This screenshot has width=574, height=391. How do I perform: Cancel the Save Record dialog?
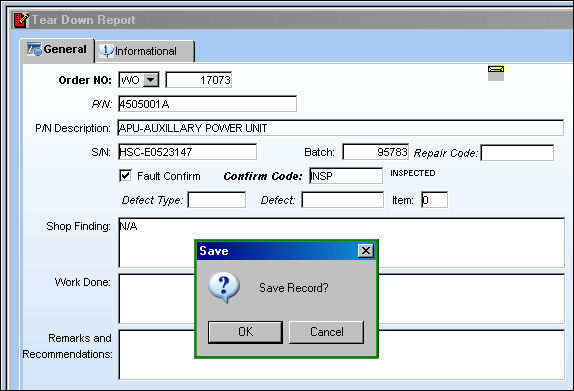(327, 332)
